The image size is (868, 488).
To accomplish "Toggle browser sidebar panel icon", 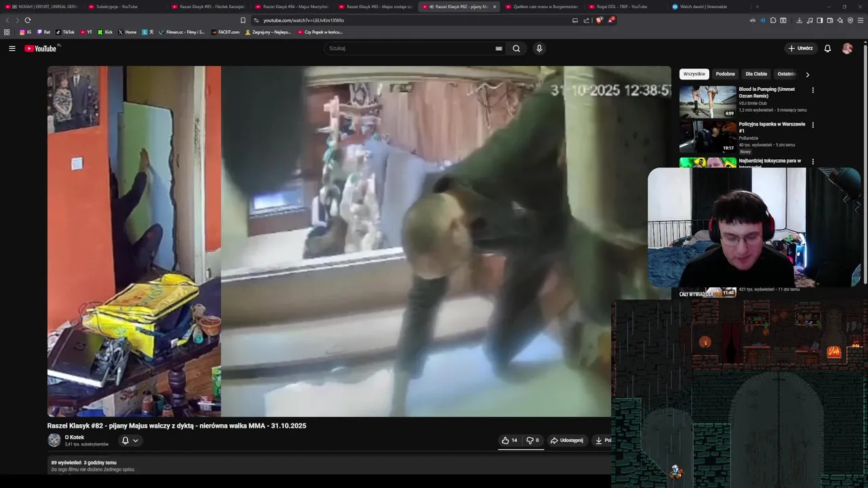I will click(x=820, y=20).
